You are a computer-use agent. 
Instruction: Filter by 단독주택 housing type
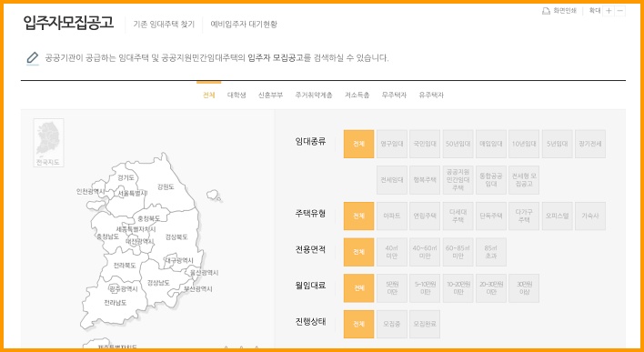point(491,216)
